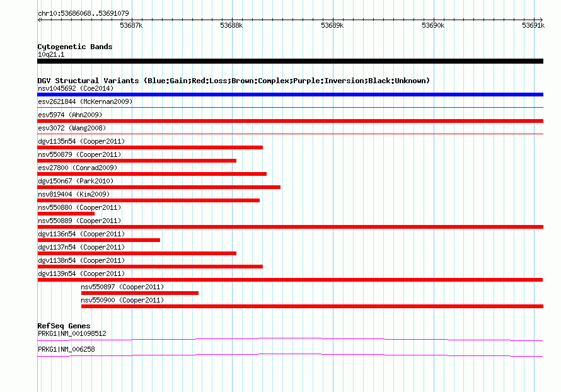This screenshot has width=561, height=392.
Task: Click the 53690k ruler tick label
Action: [x=433, y=25]
